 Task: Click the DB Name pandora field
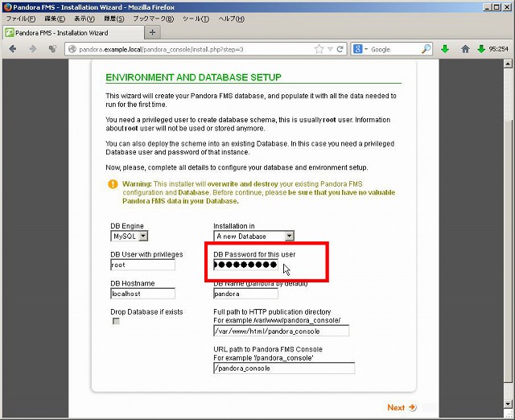tap(245, 294)
